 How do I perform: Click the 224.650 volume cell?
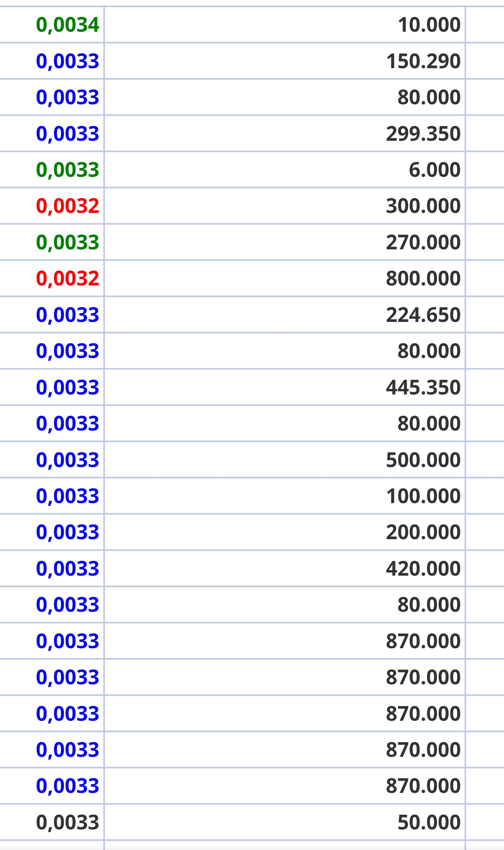point(423,315)
